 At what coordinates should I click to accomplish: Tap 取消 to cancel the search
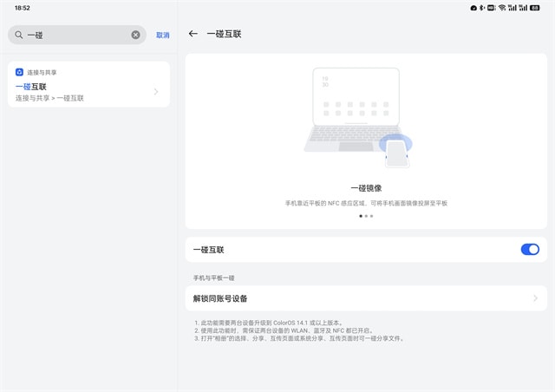[x=163, y=35]
